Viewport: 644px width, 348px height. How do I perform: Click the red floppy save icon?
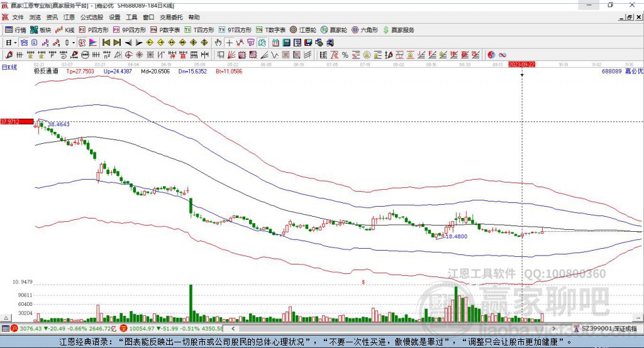pyautogui.click(x=308, y=43)
